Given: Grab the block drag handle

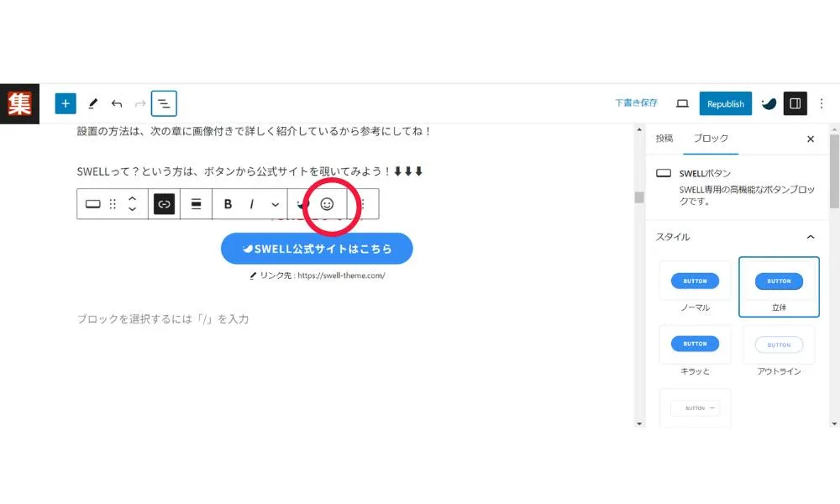Looking at the screenshot, I should (x=113, y=204).
